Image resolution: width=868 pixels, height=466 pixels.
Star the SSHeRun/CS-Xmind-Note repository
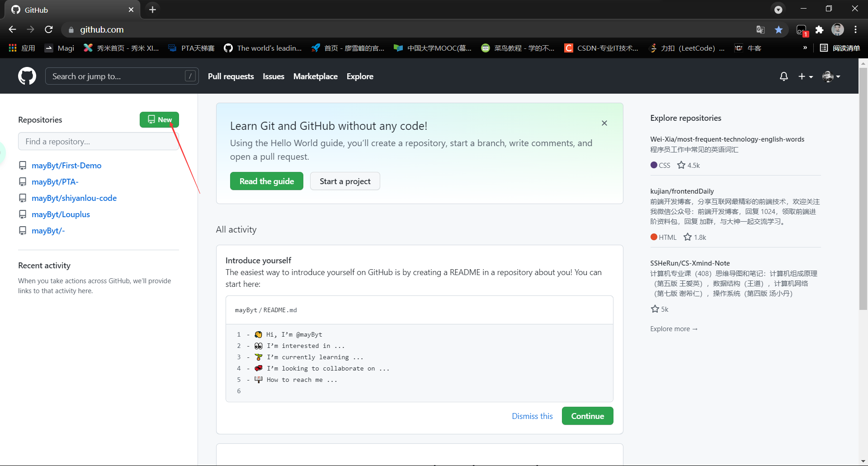tap(655, 309)
